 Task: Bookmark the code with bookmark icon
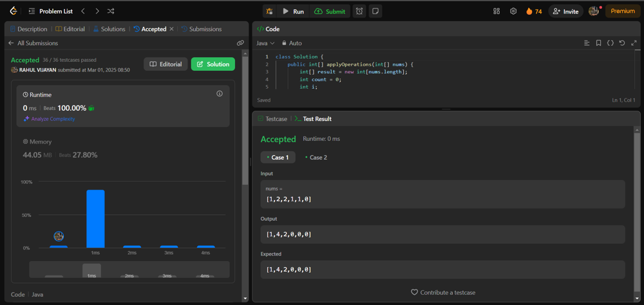pos(598,43)
